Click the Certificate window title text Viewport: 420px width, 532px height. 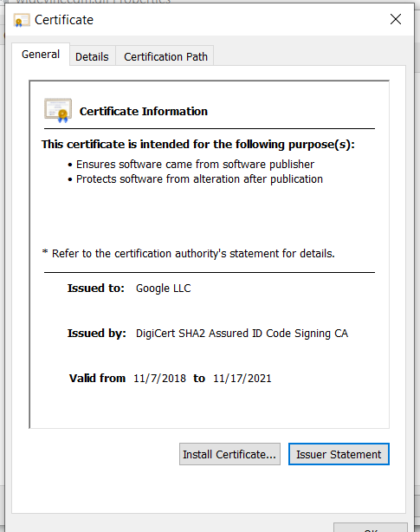point(64,20)
